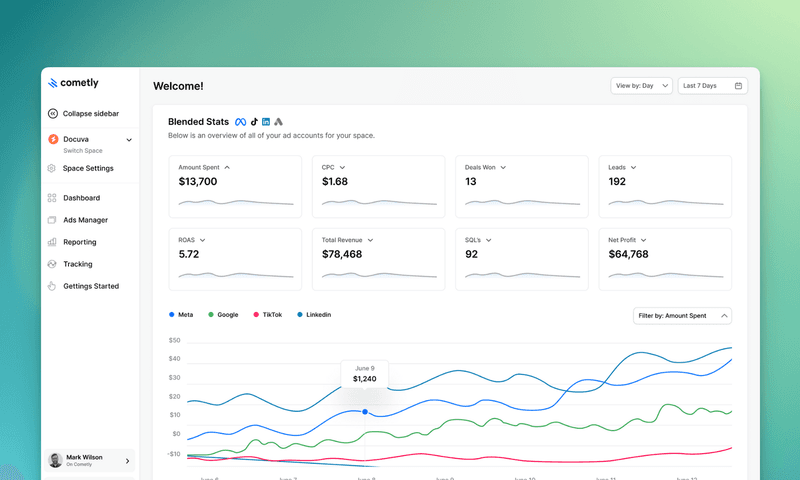Click the Ads Manager icon
The width and height of the screenshot is (800, 480).
[52, 220]
